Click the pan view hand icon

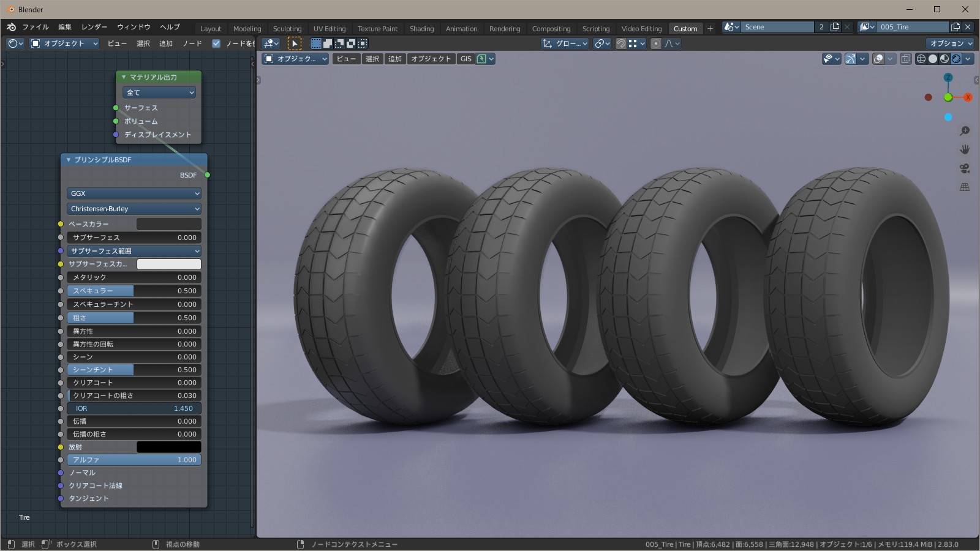click(x=965, y=149)
